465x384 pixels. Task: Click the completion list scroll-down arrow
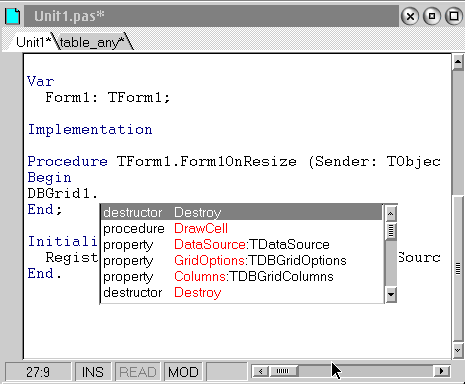coord(391,294)
